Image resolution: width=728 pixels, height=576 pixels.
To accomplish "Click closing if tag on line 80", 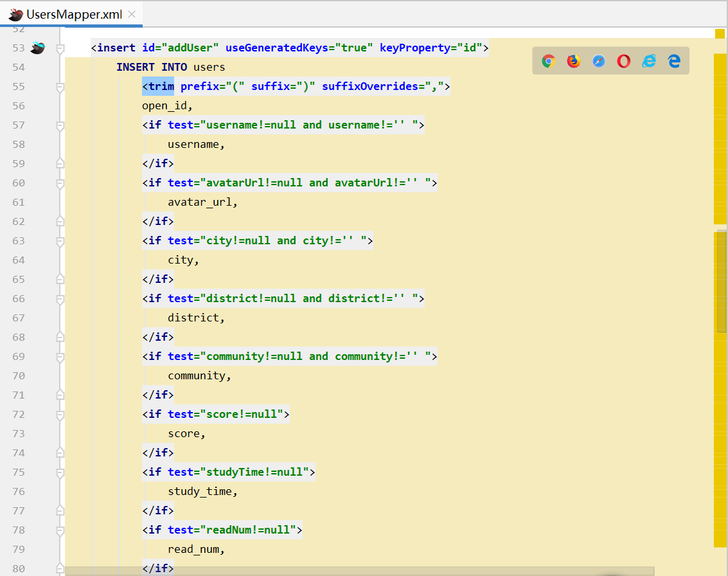I will (x=158, y=568).
